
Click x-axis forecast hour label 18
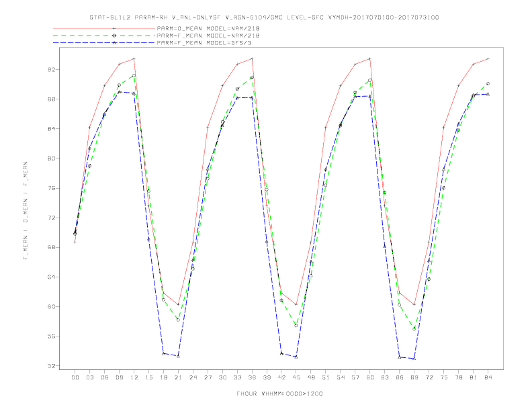(163, 377)
